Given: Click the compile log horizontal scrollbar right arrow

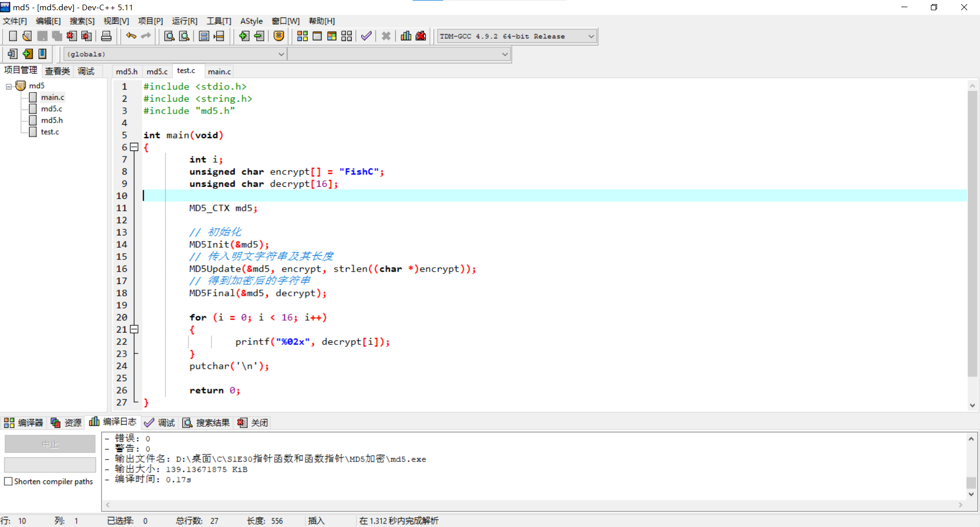Looking at the screenshot, I should (x=961, y=505).
